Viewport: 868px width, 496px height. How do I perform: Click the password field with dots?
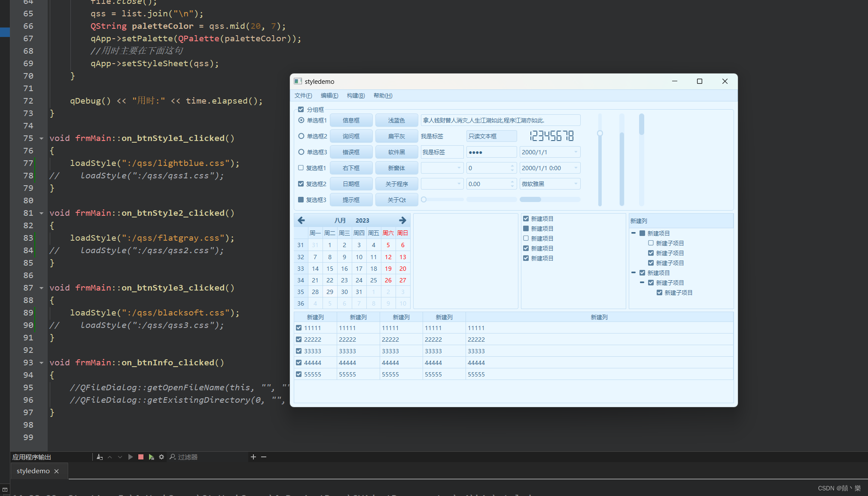(491, 152)
